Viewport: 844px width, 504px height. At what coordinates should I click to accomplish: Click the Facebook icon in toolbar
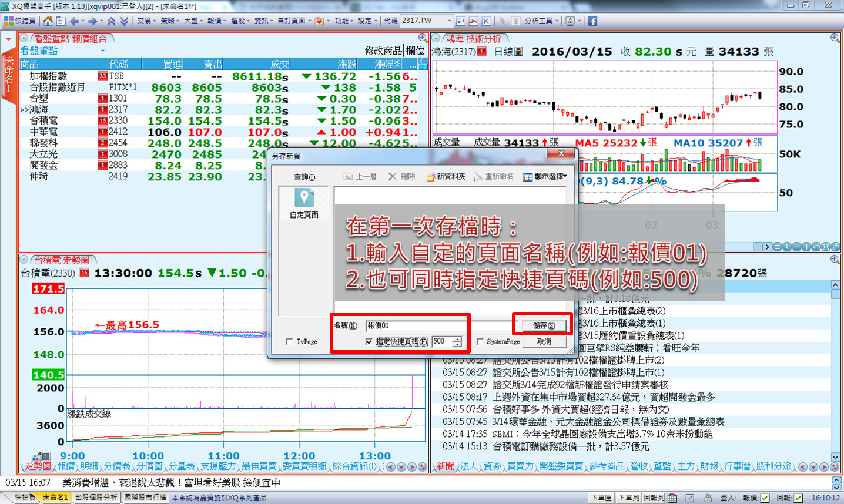point(592,21)
